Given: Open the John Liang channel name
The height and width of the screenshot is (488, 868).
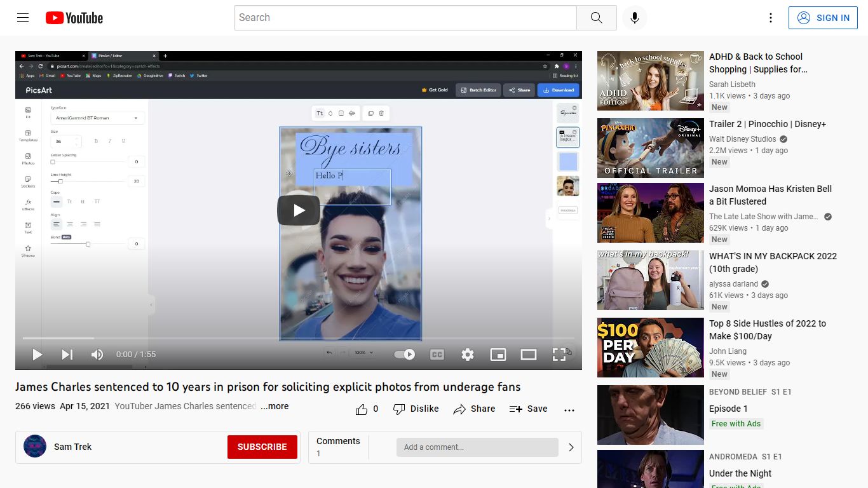Looking at the screenshot, I should click(x=728, y=351).
